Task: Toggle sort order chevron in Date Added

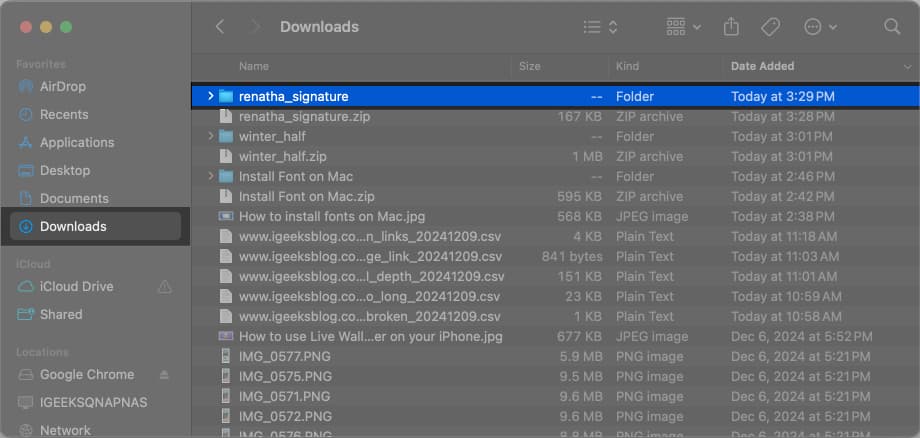Action: coord(908,67)
